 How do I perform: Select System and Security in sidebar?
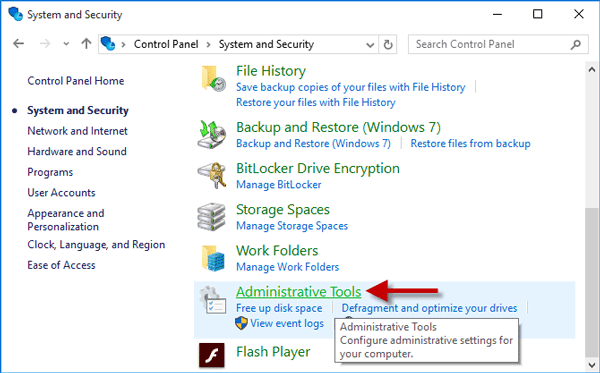coord(78,111)
